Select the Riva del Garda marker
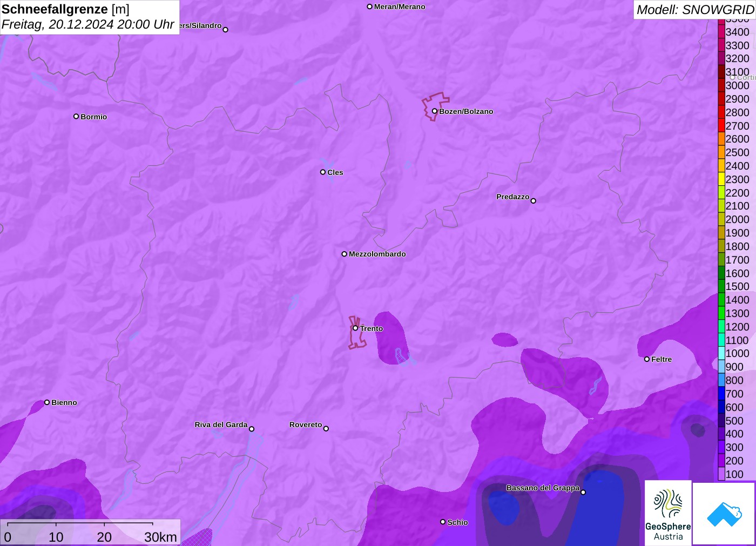Screen dimensions: 756x546 [252, 429]
